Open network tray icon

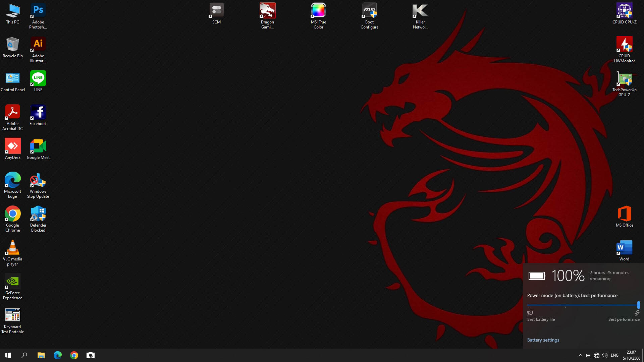[x=597, y=355]
